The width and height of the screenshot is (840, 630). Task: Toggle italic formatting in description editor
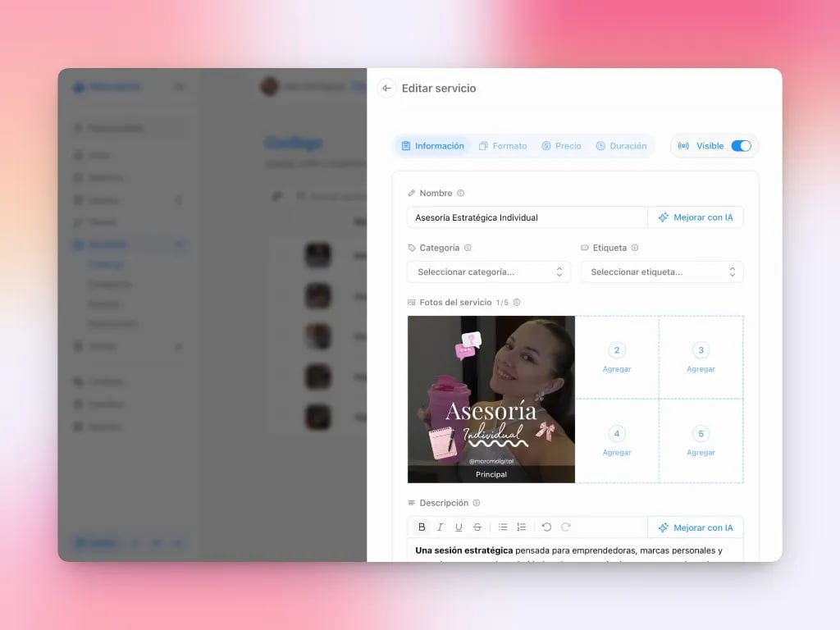pos(440,527)
